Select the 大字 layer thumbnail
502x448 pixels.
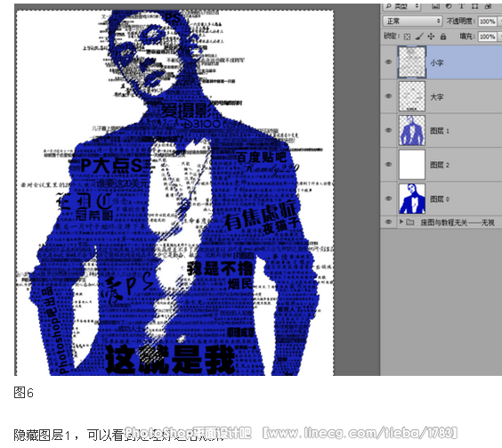point(412,96)
